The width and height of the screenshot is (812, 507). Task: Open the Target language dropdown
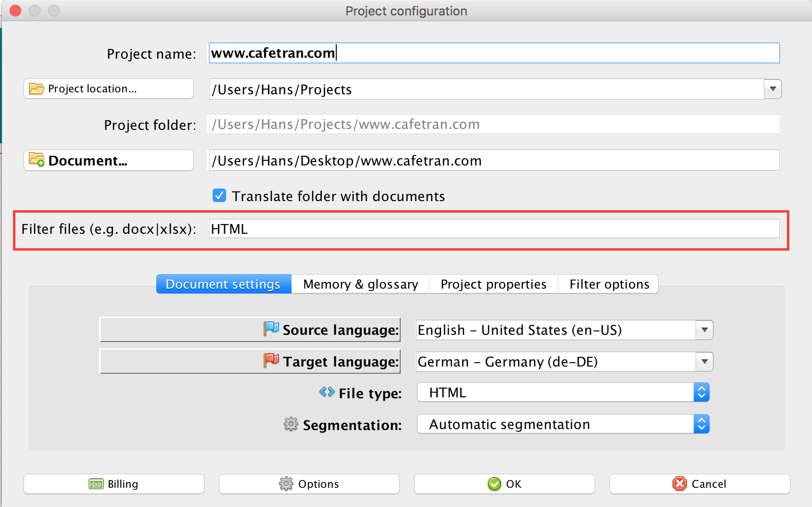704,362
